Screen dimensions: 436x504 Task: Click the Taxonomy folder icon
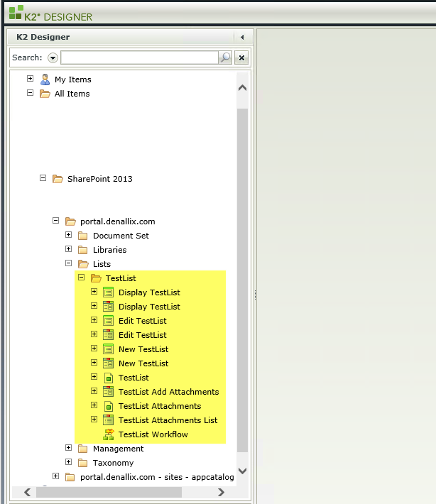point(82,463)
